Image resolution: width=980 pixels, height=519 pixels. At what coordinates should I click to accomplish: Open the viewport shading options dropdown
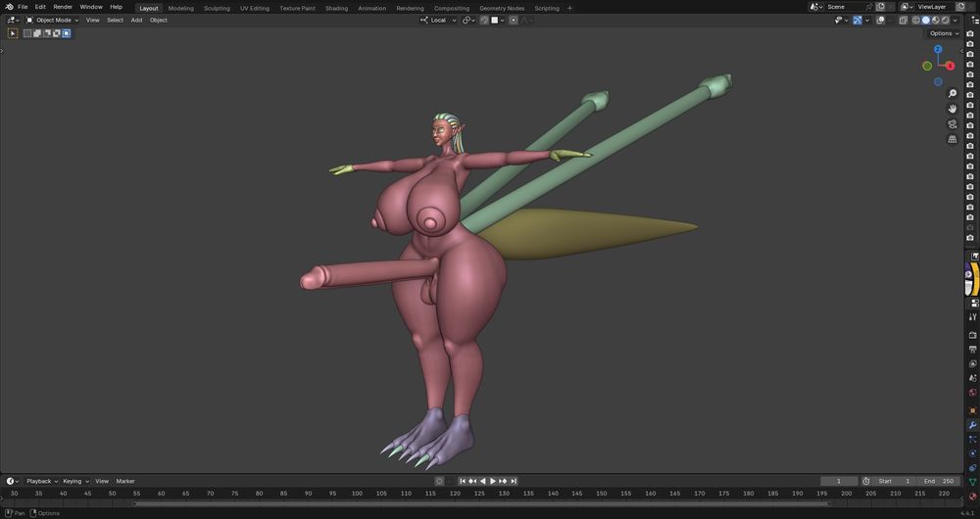pos(955,20)
